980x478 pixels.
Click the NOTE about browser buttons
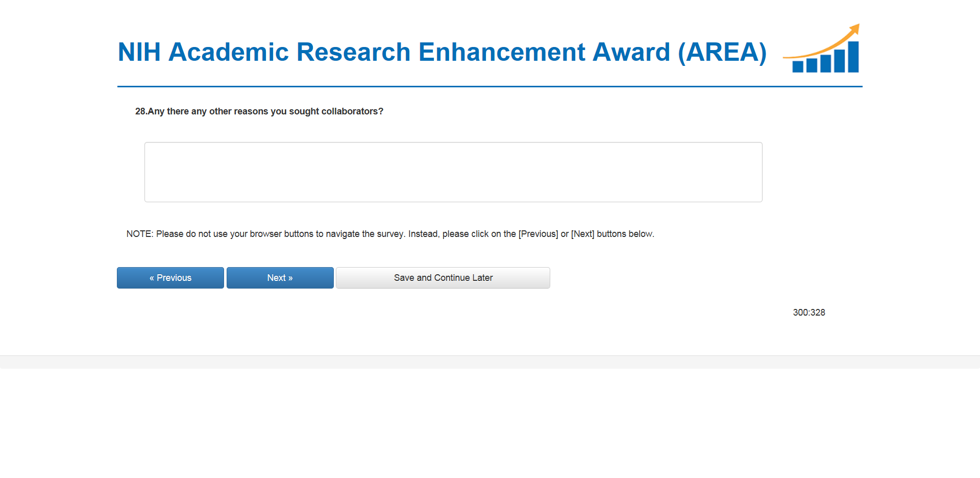point(390,234)
